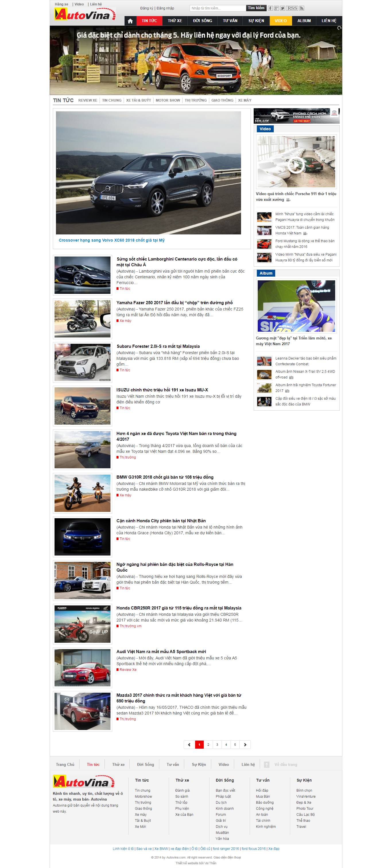Image resolution: width=392 pixels, height=868 pixels.
Task: Open the BMW G310R 2018 article thumbnail
Action: pos(83,493)
